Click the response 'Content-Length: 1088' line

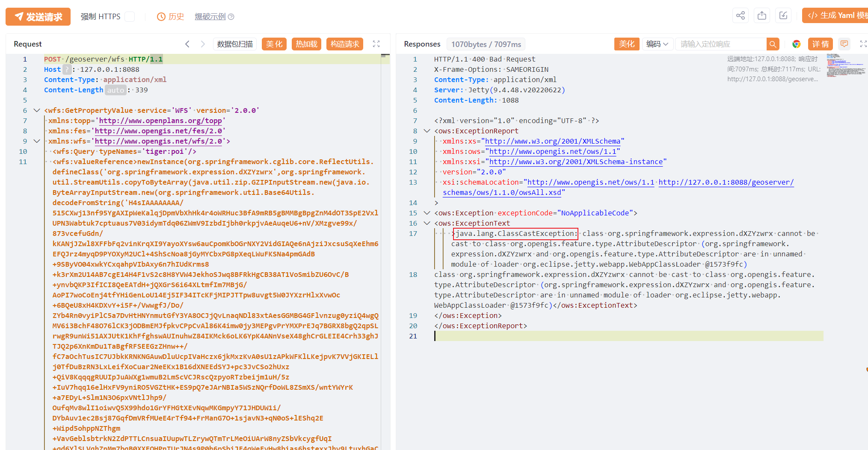(x=476, y=100)
